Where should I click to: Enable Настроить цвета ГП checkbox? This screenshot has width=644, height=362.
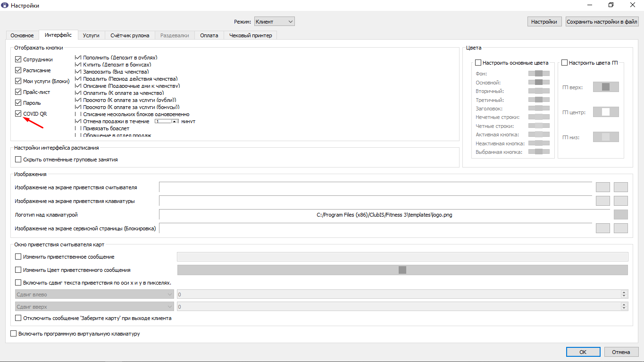coord(565,63)
